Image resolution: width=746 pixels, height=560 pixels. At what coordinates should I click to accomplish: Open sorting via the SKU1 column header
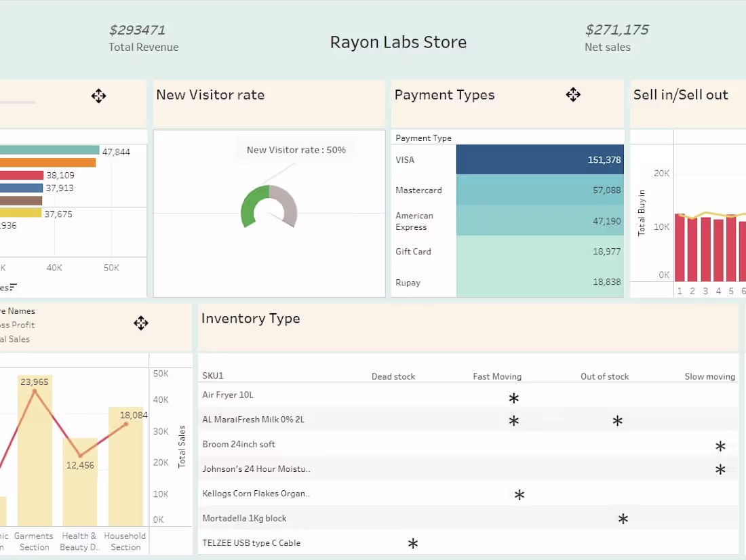(212, 376)
